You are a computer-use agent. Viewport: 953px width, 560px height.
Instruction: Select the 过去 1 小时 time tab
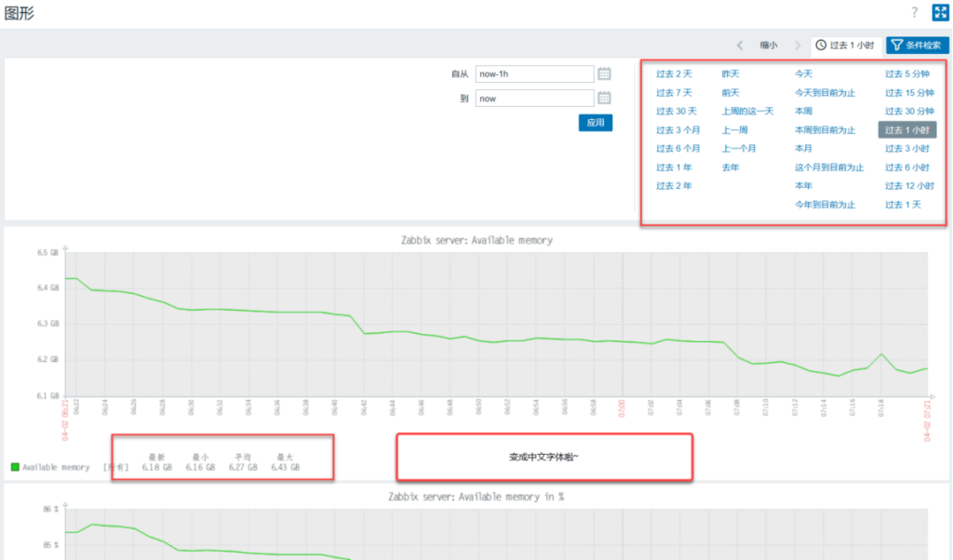845,45
